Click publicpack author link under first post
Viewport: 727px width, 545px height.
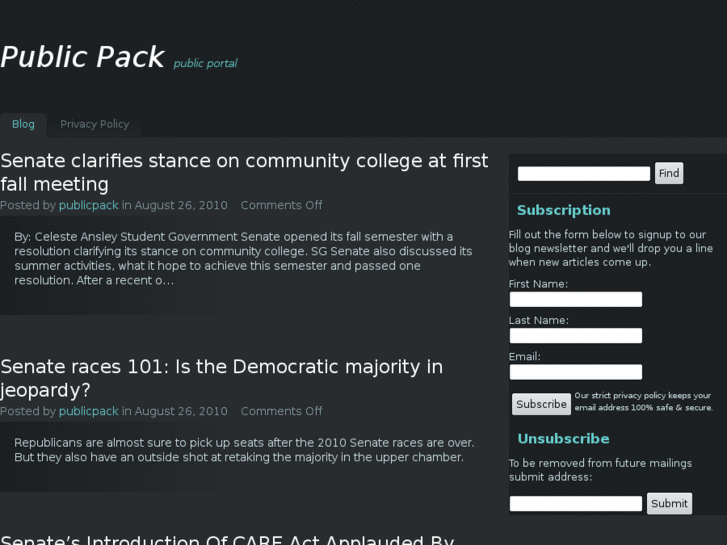pyautogui.click(x=88, y=206)
